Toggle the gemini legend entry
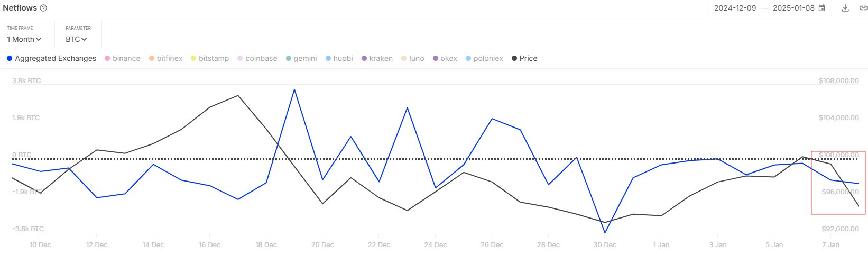Viewport: 868px width, 254px height. 301,58
